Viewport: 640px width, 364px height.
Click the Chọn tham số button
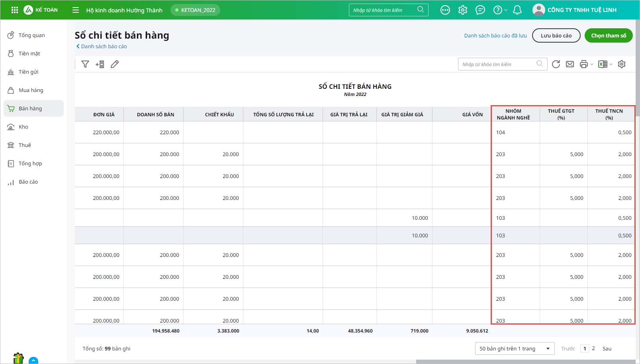608,35
